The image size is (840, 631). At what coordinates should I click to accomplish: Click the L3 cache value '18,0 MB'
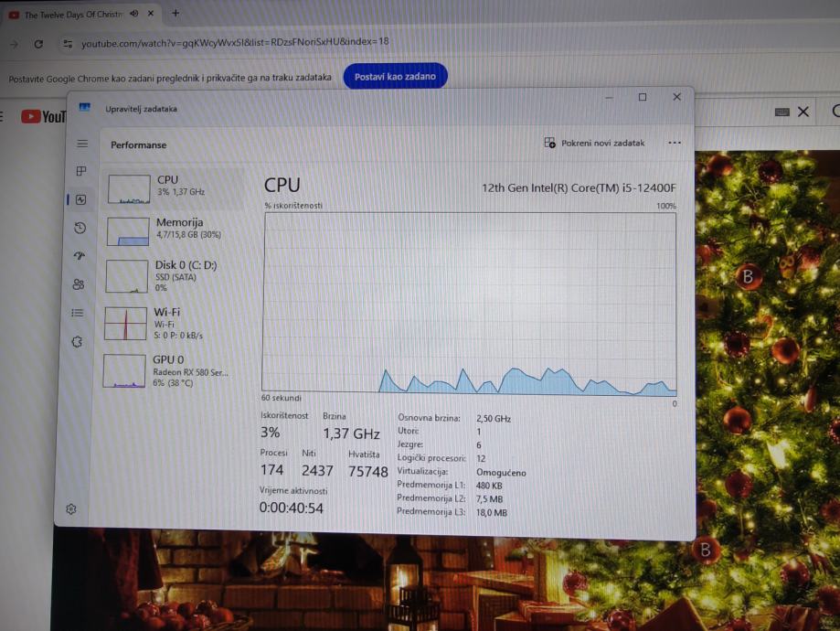pyautogui.click(x=491, y=512)
